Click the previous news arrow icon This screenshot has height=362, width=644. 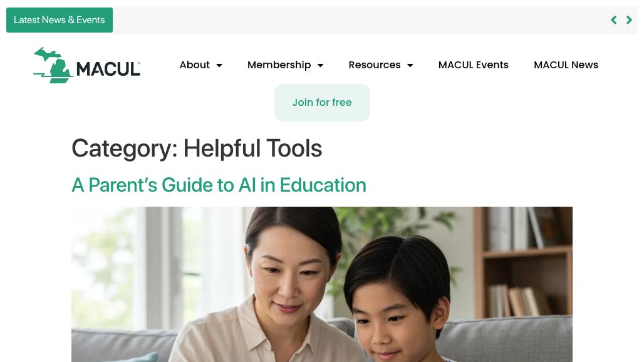pyautogui.click(x=613, y=19)
